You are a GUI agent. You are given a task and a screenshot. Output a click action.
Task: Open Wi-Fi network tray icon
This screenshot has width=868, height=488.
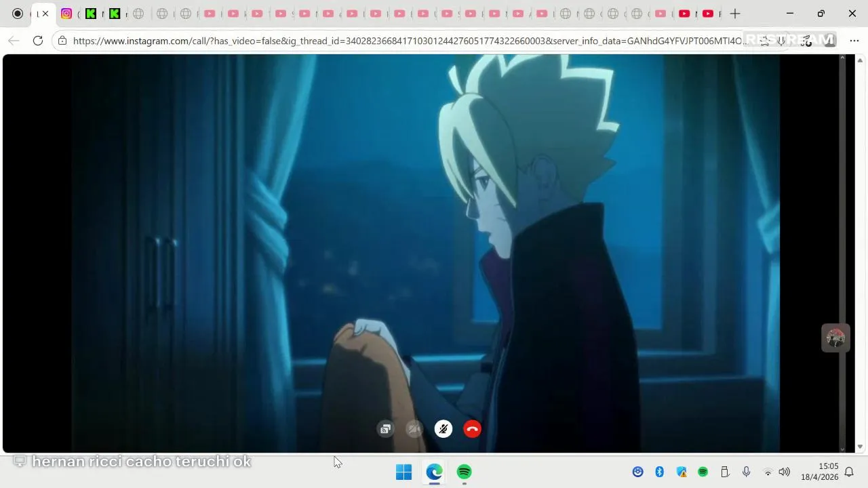(768, 472)
